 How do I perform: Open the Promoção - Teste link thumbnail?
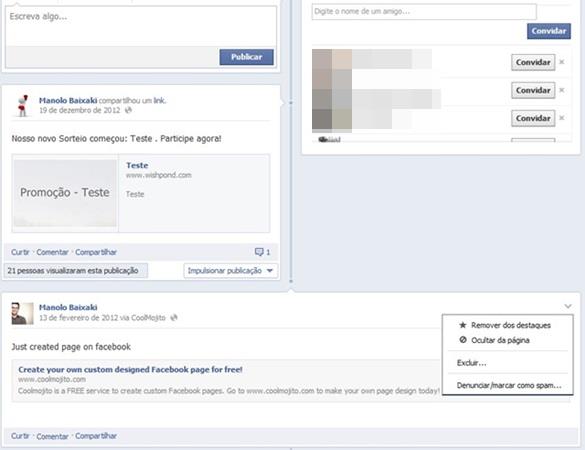(65, 193)
